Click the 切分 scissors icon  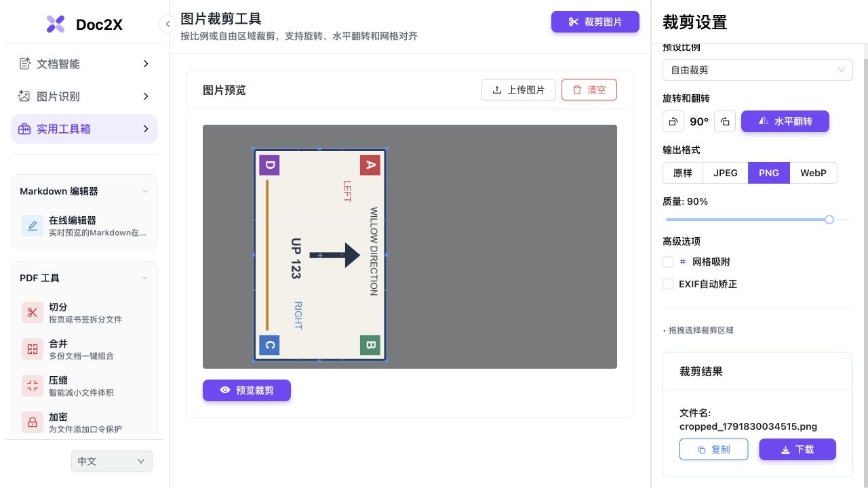point(33,312)
